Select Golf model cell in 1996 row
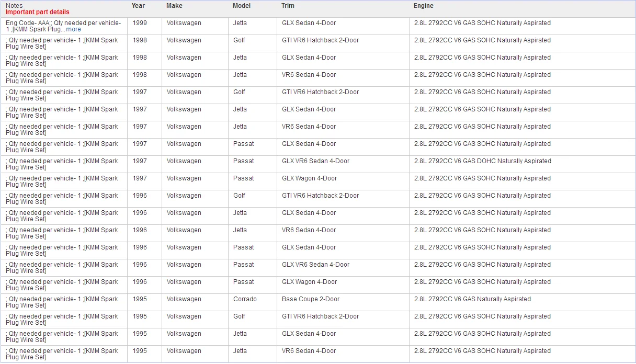636x364 pixels. click(x=252, y=199)
